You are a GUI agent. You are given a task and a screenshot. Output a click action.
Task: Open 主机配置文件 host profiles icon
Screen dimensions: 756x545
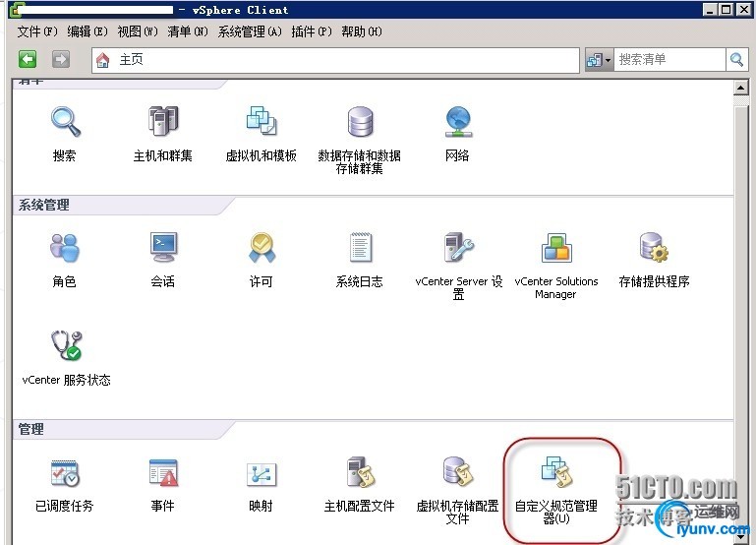point(361,472)
